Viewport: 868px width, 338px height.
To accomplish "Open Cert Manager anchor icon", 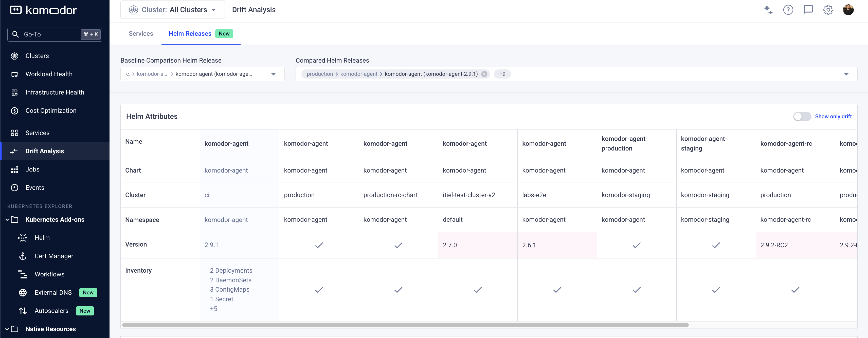I will tap(23, 256).
